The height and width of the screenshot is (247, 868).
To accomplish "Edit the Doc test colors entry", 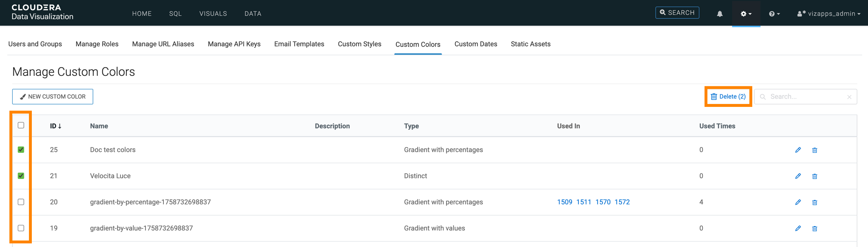I will click(798, 150).
